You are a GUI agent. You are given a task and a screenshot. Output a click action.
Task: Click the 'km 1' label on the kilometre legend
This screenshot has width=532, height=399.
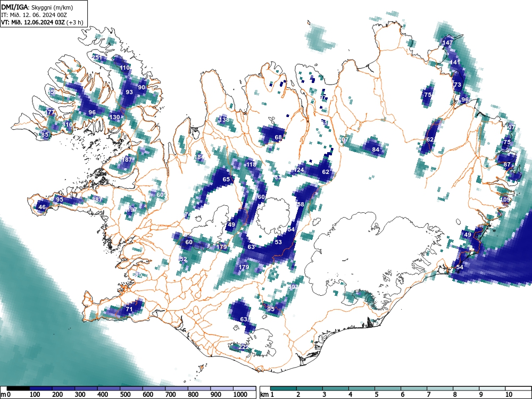[x=267, y=395]
